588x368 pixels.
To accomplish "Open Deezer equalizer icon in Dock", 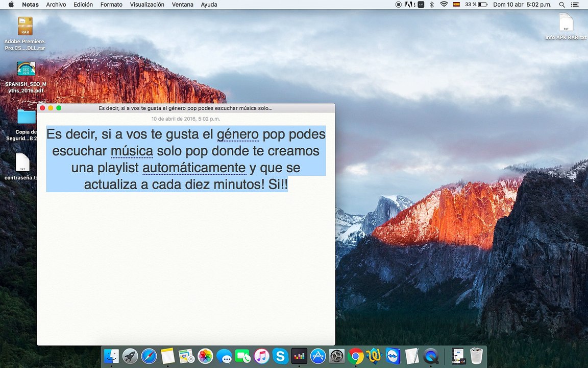I will click(299, 356).
